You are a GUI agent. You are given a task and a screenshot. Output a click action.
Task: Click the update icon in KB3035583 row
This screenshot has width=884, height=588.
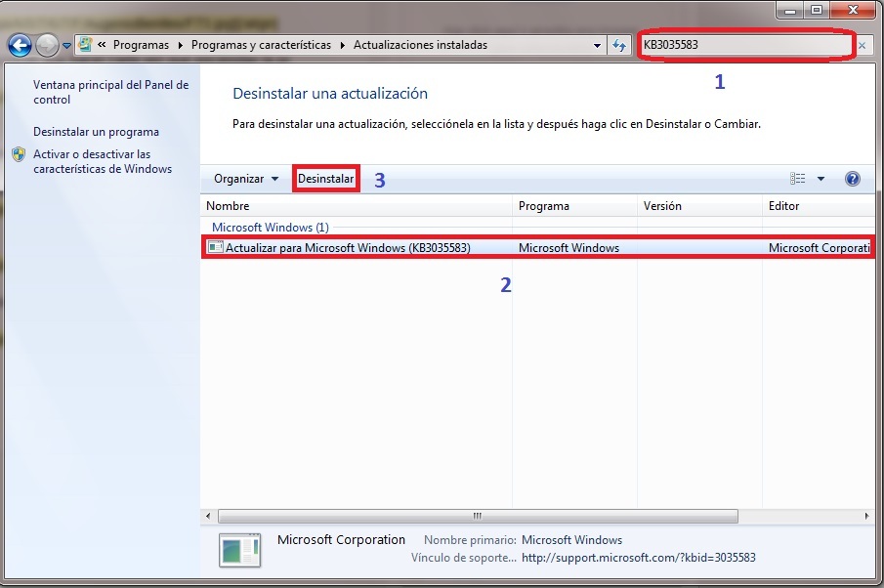coord(215,247)
